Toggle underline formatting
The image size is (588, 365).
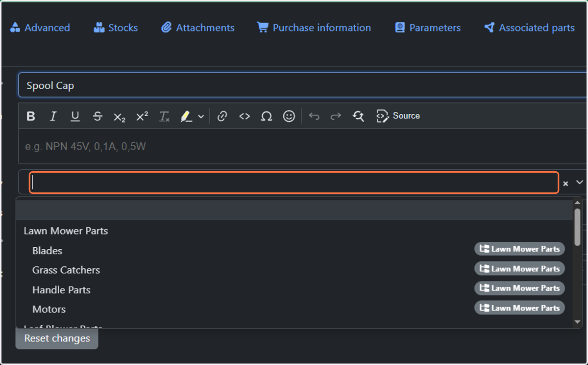[75, 116]
